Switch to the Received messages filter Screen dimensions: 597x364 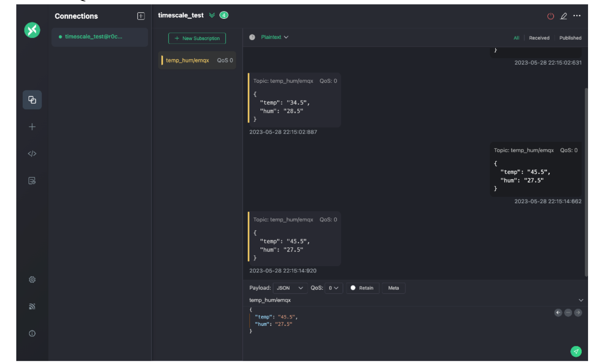point(539,38)
